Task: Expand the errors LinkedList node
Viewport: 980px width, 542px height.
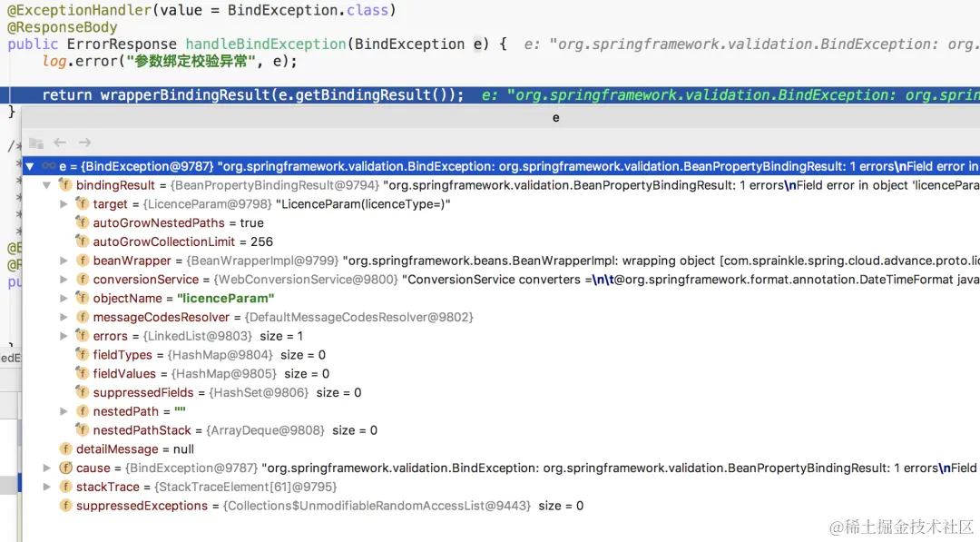Action: 64,336
